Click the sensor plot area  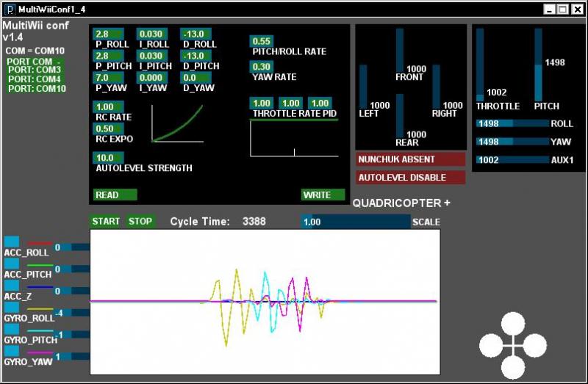(x=265, y=302)
